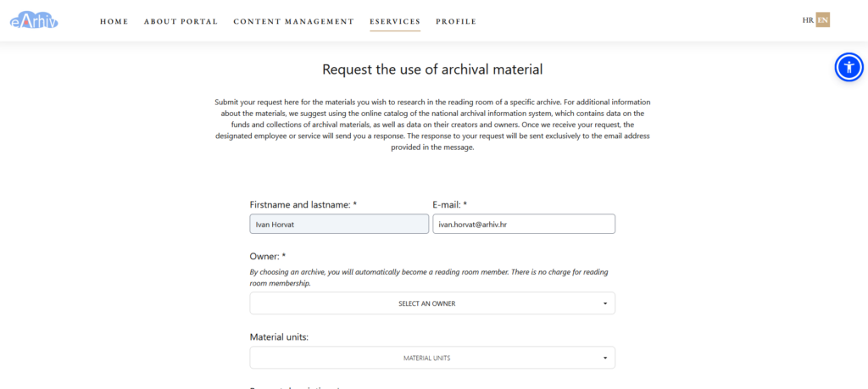Click the E-mail field label

point(450,205)
